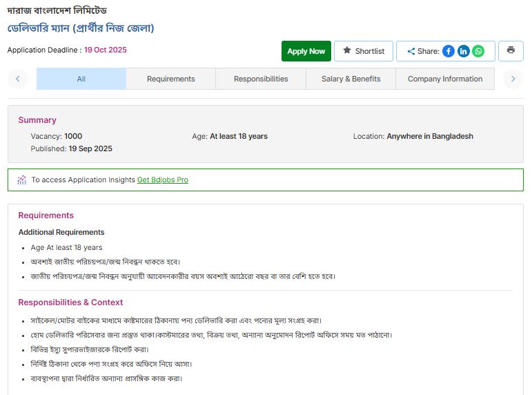Open the Company Information tab
The height and width of the screenshot is (395, 532).
tap(445, 79)
